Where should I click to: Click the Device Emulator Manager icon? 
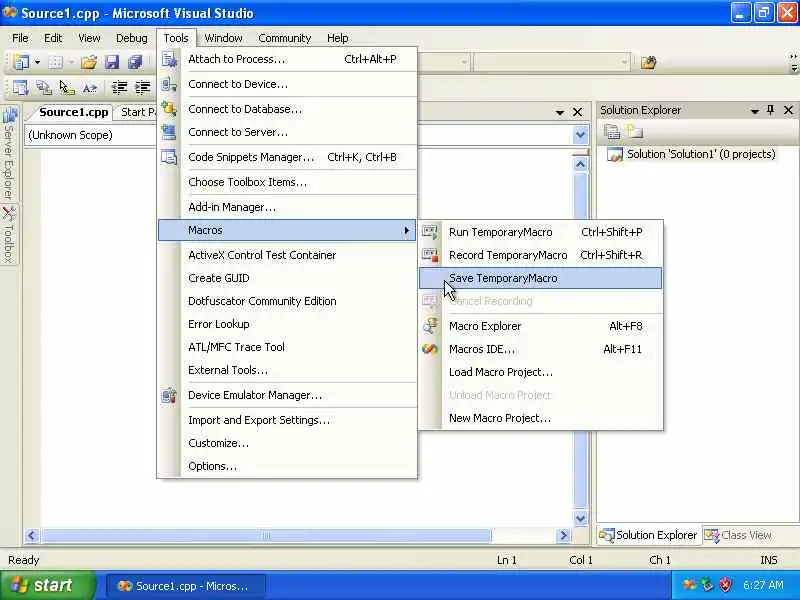click(x=169, y=395)
